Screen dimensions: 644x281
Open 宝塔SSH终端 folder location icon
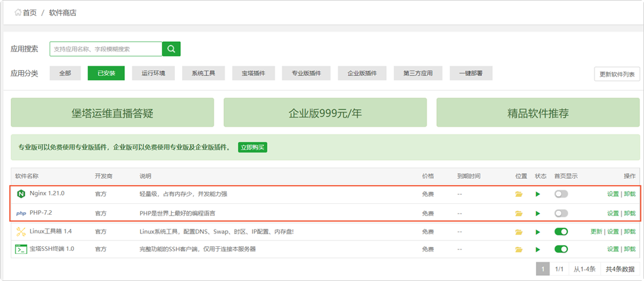tap(519, 249)
